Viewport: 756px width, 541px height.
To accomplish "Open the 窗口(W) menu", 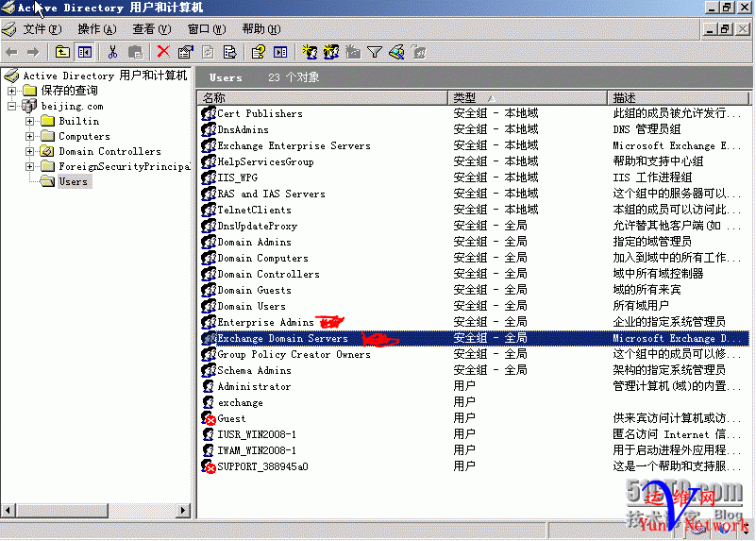I will point(207,29).
